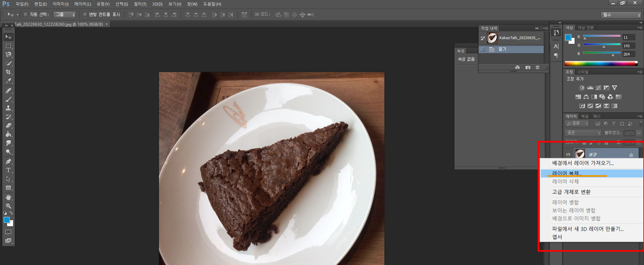Select the Hand tool
This screenshot has height=265, width=644.
[x=8, y=197]
